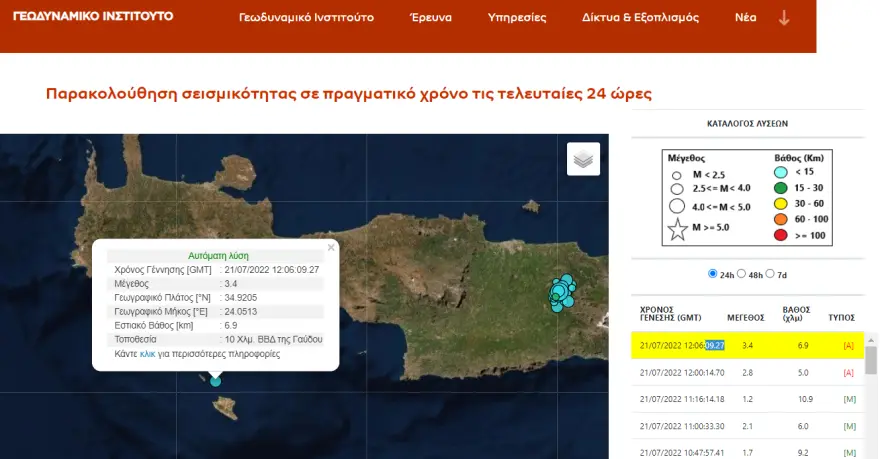Viewport: 880px width, 459px height.
Task: Expand the Νέα menu
Action: 745,18
